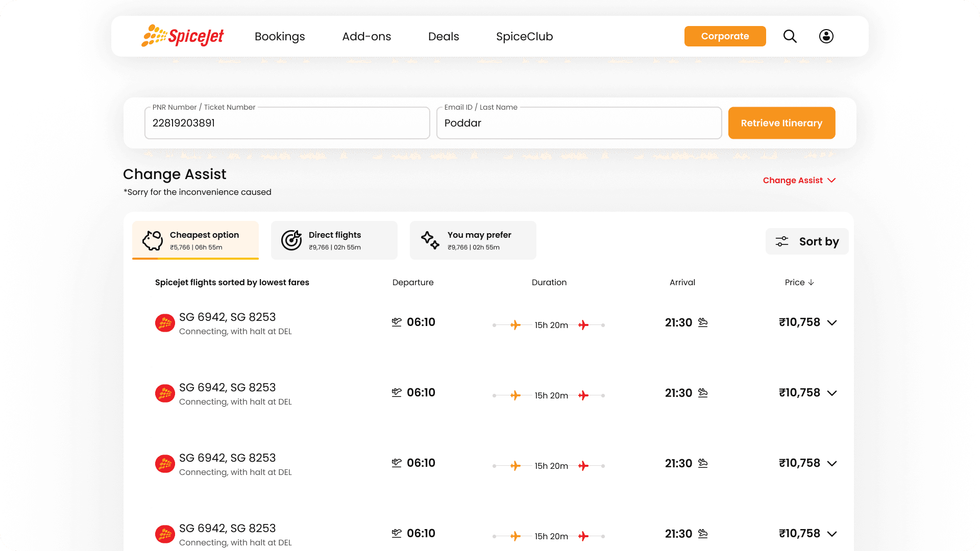
Task: Click the Price column sort arrow
Action: pyautogui.click(x=811, y=283)
